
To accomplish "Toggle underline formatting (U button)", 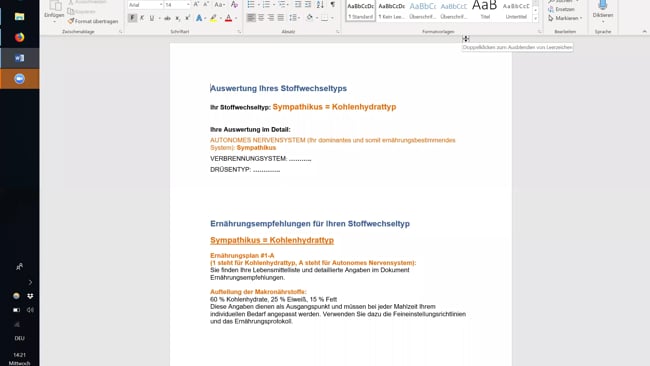I will [152, 18].
